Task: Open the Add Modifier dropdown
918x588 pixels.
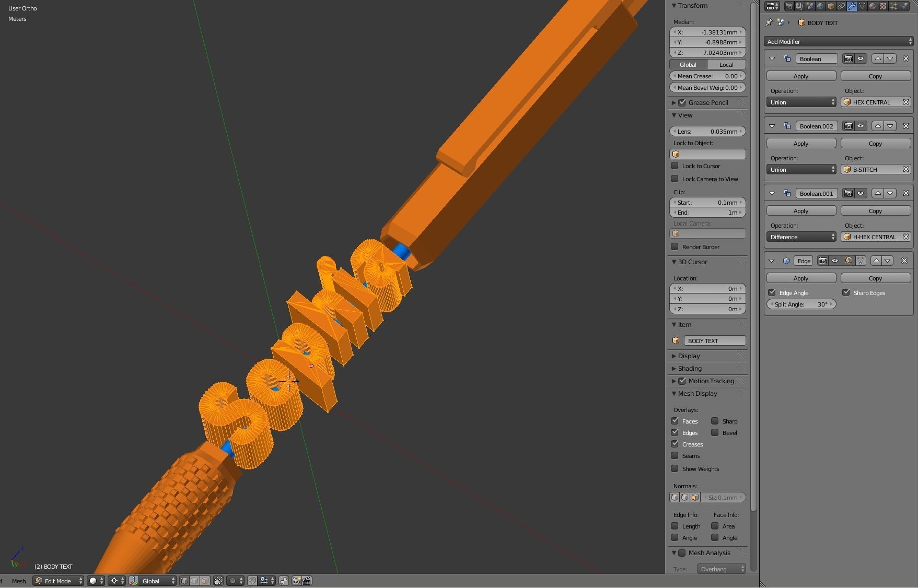Action: (838, 41)
